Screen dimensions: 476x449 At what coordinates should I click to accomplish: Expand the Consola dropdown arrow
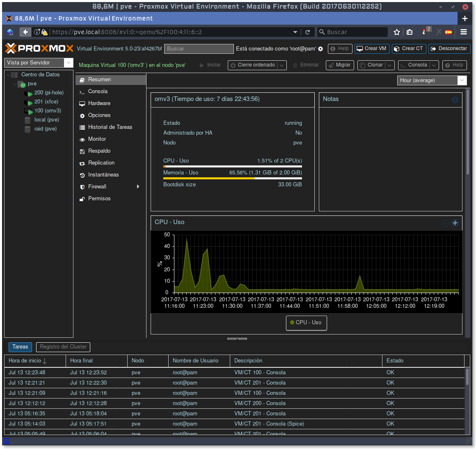[434, 65]
